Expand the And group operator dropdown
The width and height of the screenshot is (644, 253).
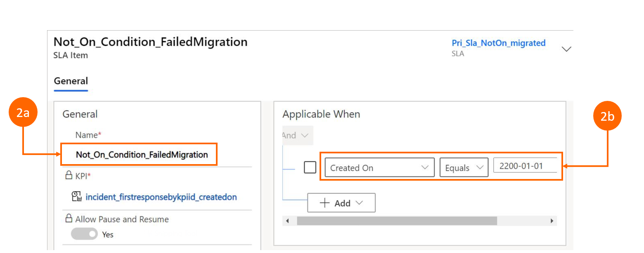coord(296,136)
